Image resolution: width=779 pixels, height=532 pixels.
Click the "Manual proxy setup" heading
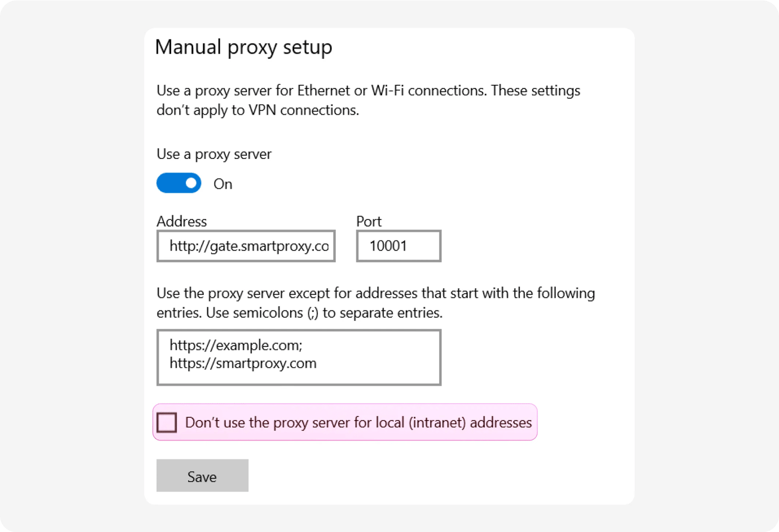pyautogui.click(x=243, y=47)
